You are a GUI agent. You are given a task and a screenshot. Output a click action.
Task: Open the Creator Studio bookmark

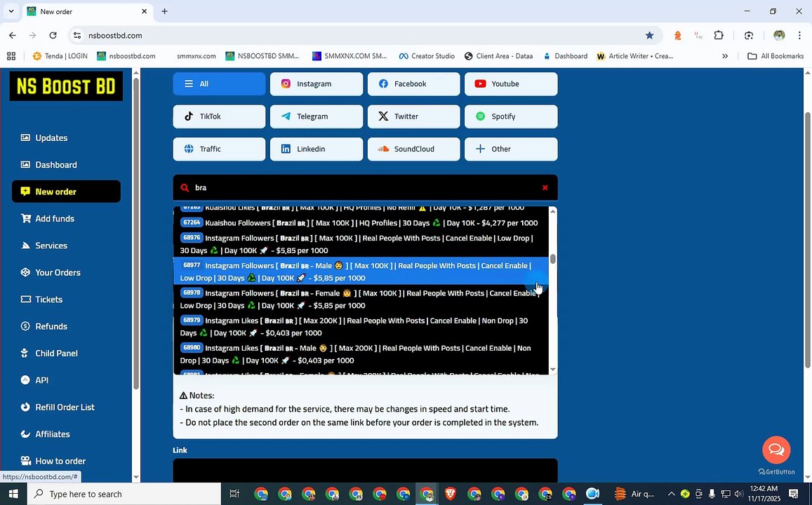[x=427, y=56]
